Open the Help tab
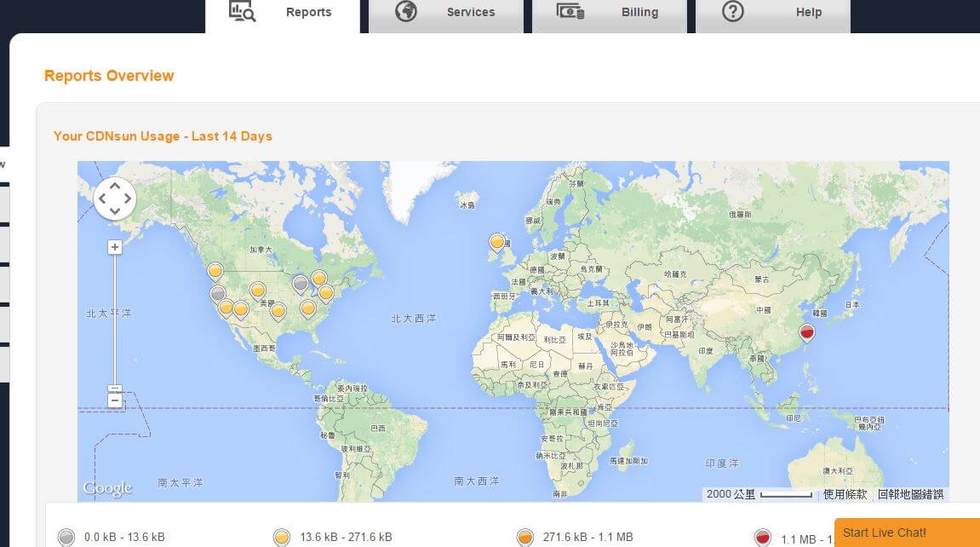This screenshot has width=980, height=547. click(x=773, y=15)
